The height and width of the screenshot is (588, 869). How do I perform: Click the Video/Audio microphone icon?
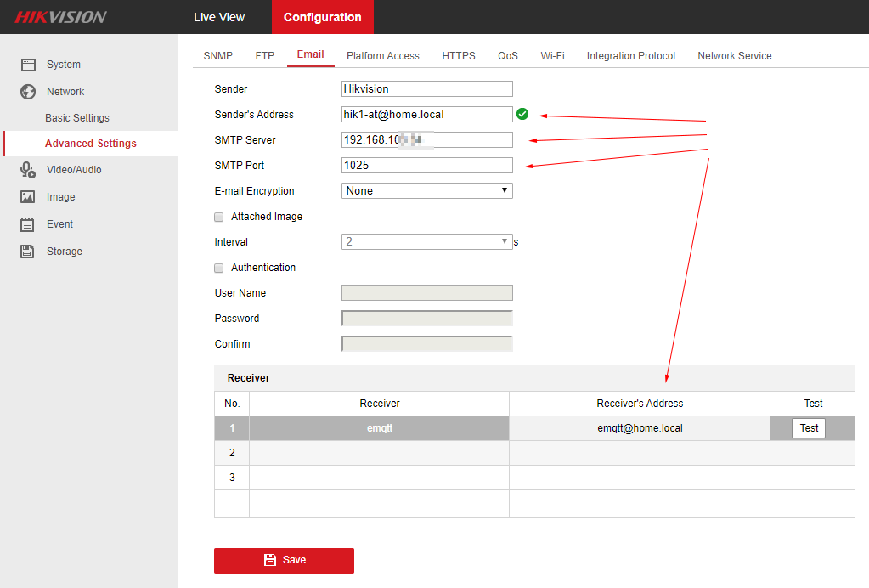point(28,170)
